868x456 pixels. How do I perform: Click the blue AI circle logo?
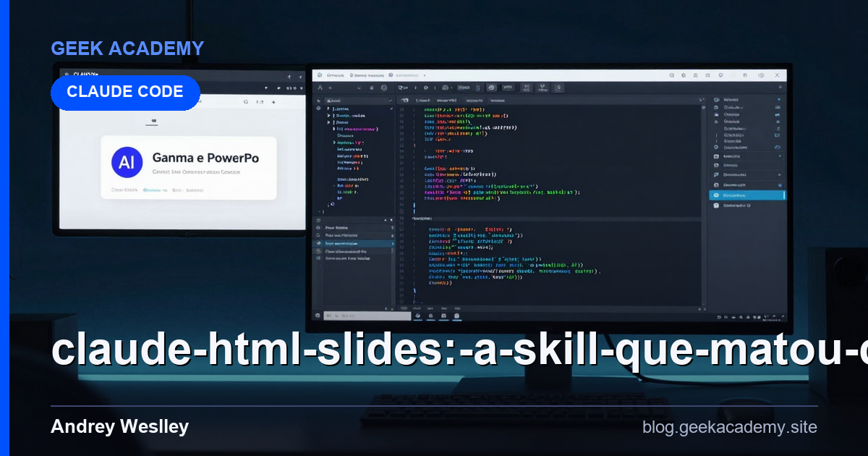(x=127, y=163)
